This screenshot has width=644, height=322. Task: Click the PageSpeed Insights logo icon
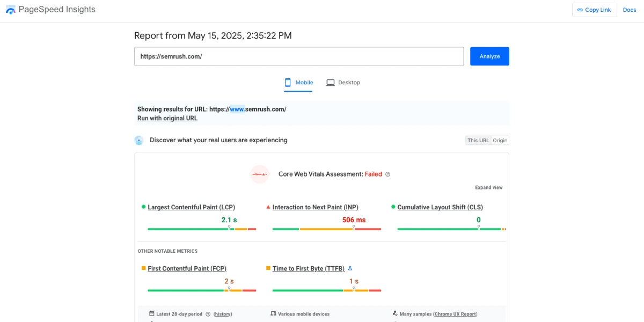(11, 10)
